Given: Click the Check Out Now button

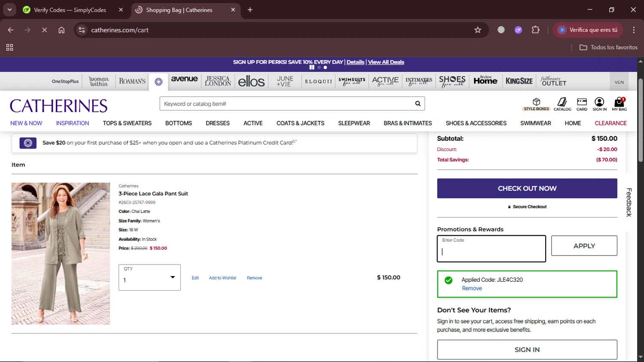Looking at the screenshot, I should pos(527,189).
